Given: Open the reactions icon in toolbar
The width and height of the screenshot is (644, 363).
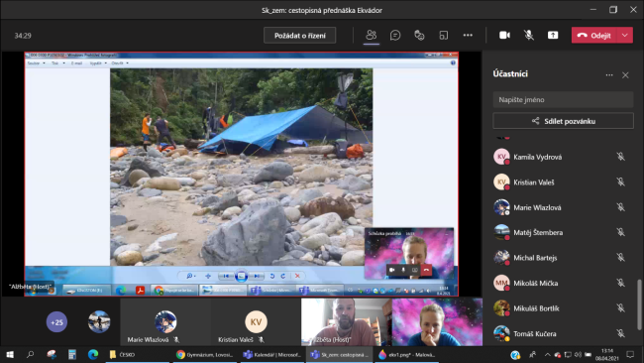Looking at the screenshot, I should coord(419,36).
